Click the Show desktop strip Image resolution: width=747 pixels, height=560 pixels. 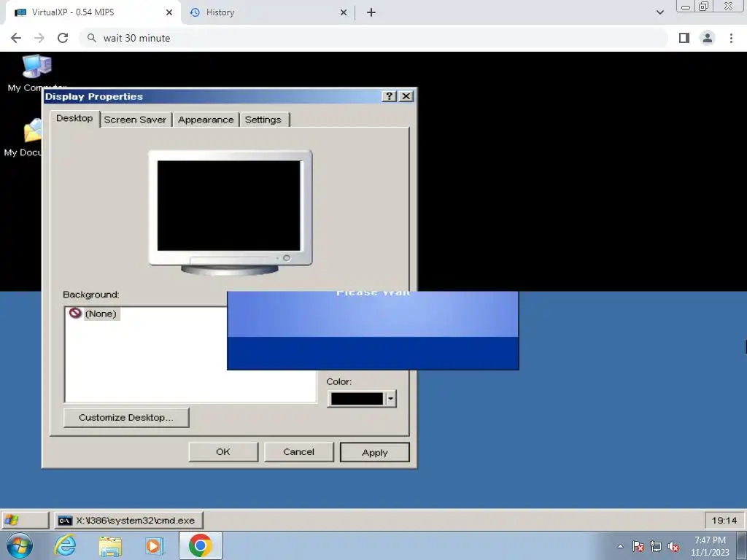(x=741, y=546)
